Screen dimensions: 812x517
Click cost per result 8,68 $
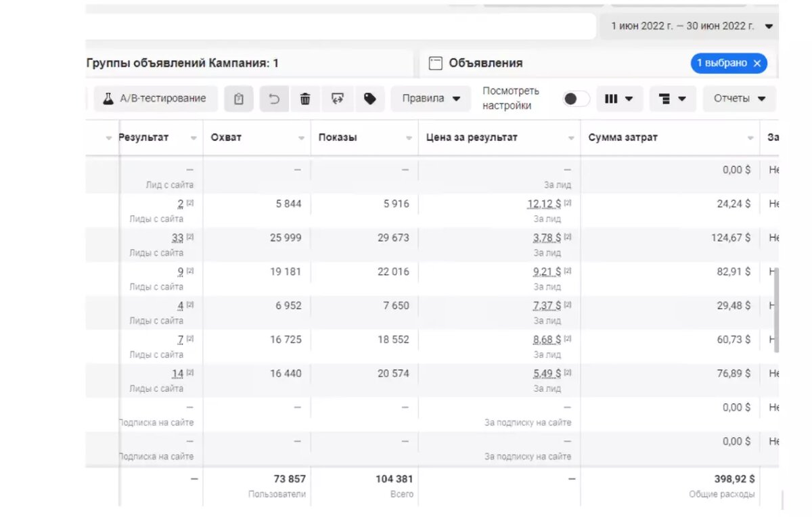547,339
